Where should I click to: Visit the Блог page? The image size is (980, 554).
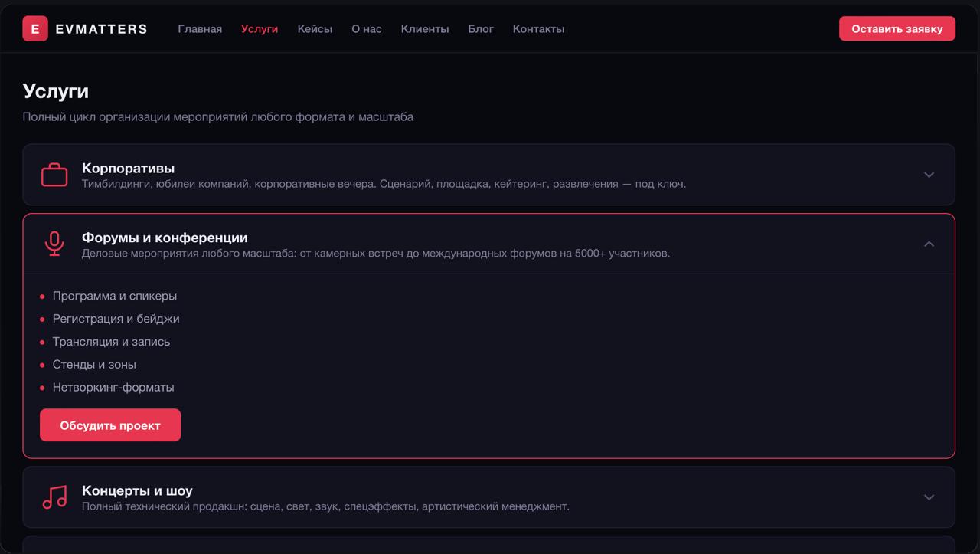pyautogui.click(x=481, y=29)
